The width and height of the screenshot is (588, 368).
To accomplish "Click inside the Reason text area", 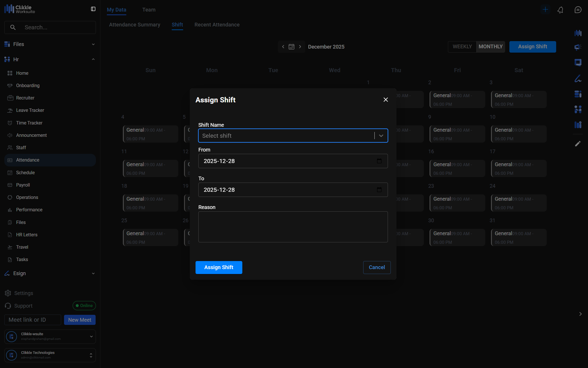I will point(293,227).
